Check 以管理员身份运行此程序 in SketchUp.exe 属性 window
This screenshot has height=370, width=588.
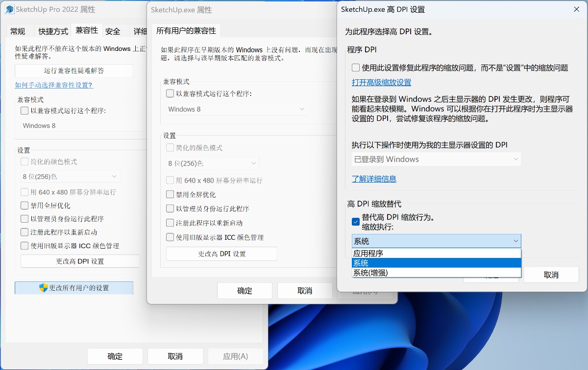(x=170, y=208)
